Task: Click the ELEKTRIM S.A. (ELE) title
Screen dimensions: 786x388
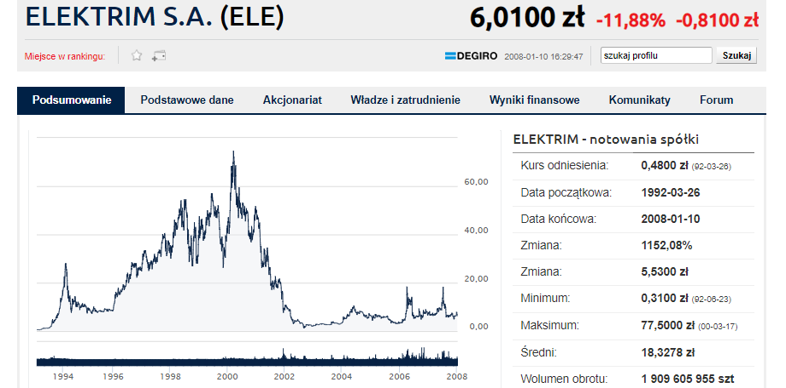Action: (155, 17)
